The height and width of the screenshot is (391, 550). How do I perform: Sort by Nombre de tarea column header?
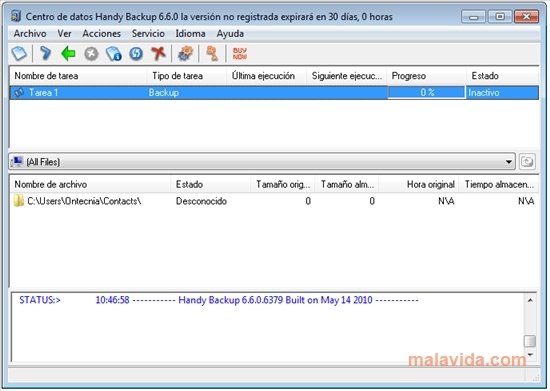click(78, 76)
